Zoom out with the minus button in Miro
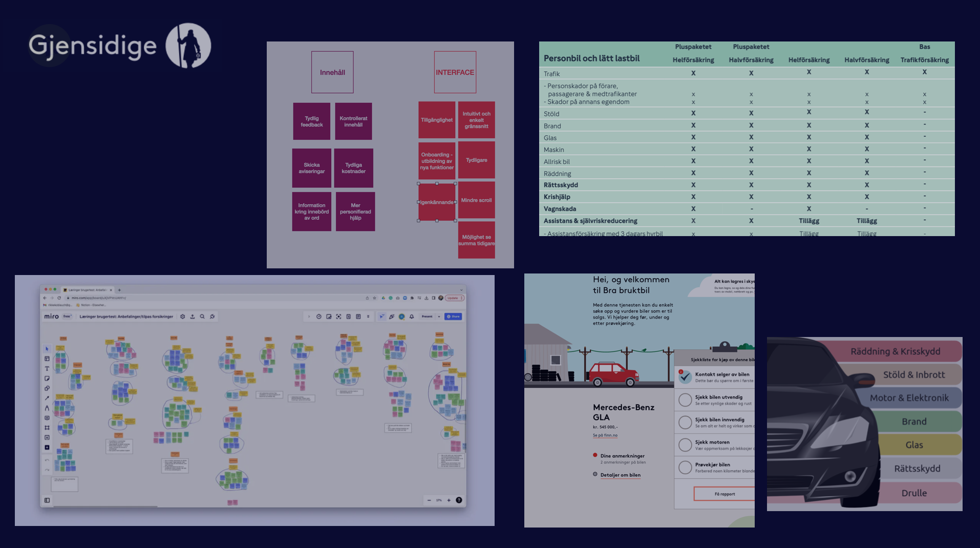The height and width of the screenshot is (548, 980). (429, 500)
